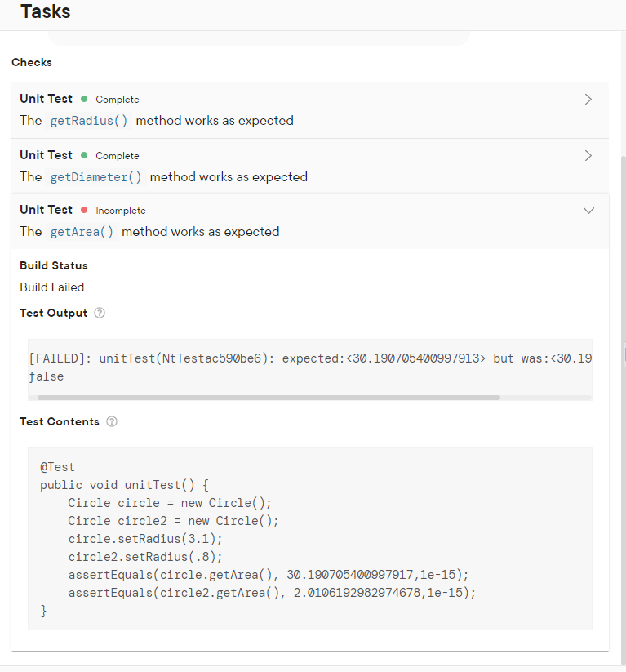Click the Checks section heading
The height and width of the screenshot is (672, 626).
pyautogui.click(x=32, y=63)
